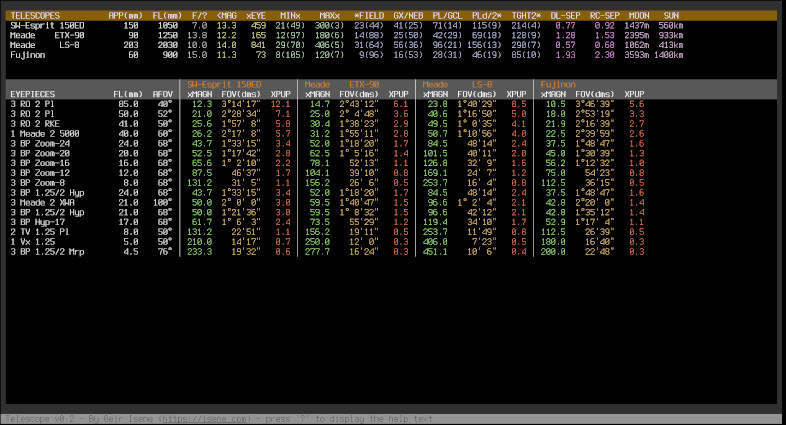Click the 933km SUN value
Screen dimensions: 786x425
[671, 36]
